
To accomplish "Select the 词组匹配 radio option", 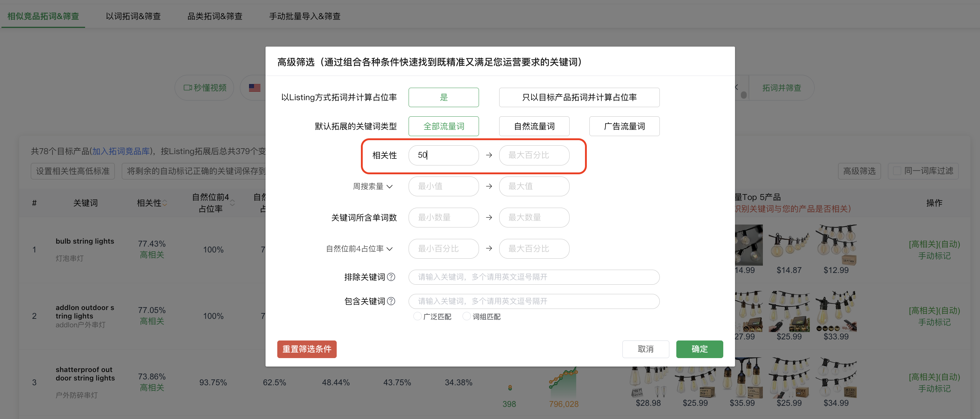I will [x=467, y=316].
